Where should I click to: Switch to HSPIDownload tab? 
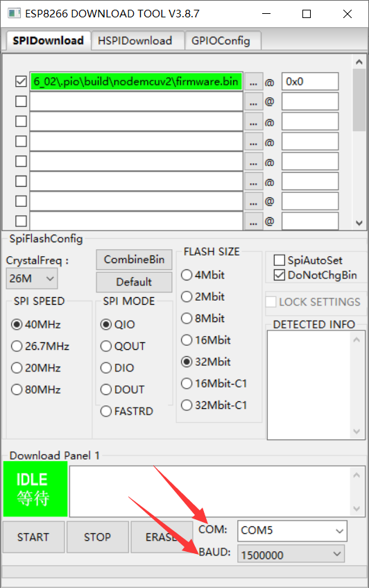pyautogui.click(x=135, y=40)
